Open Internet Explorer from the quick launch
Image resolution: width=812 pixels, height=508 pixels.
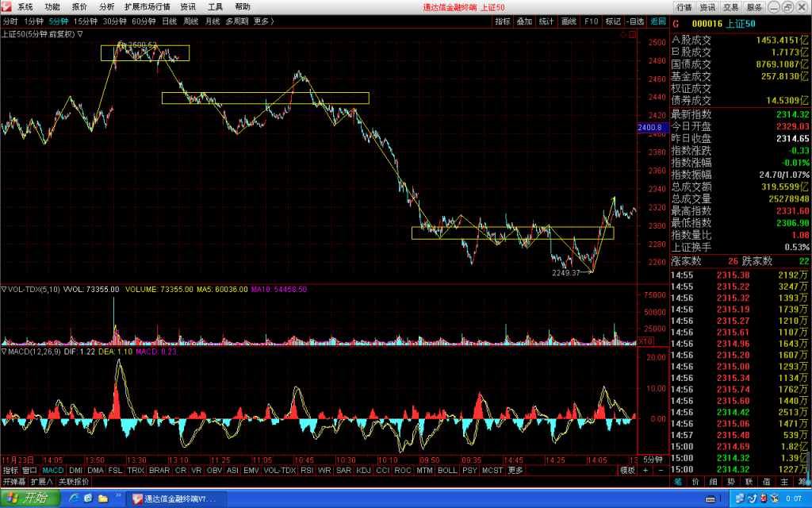[74, 498]
